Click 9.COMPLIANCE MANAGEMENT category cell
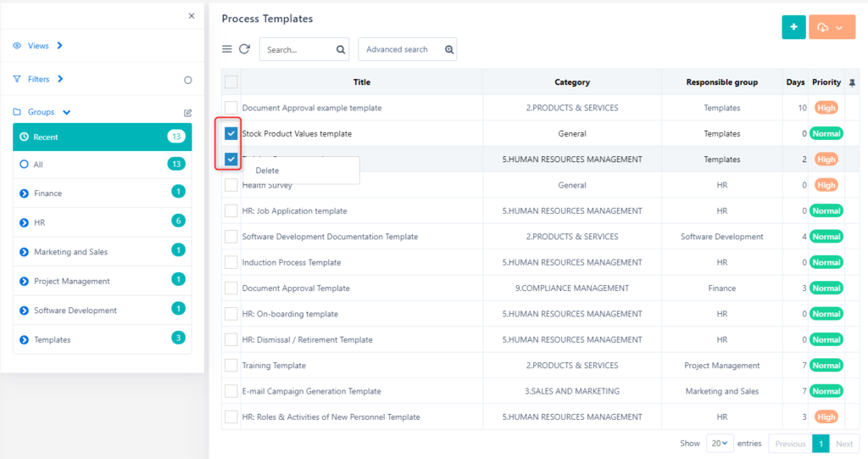 572,288
